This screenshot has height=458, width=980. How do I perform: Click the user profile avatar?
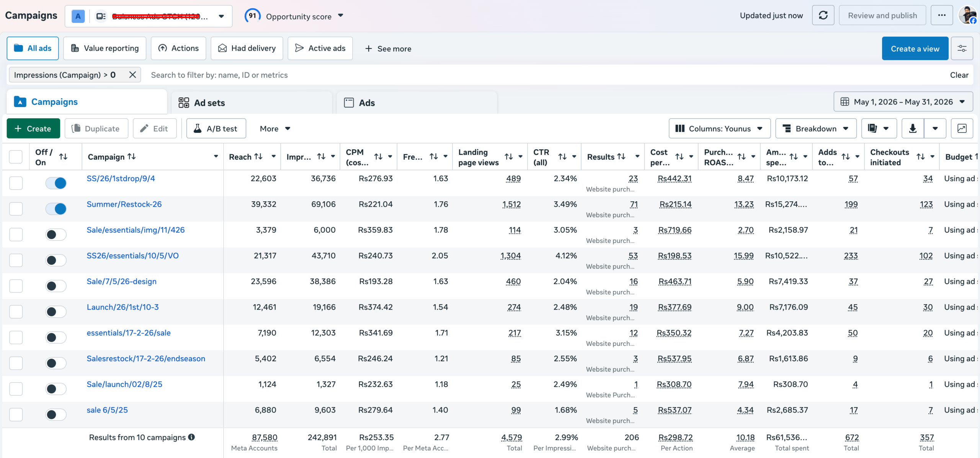967,16
